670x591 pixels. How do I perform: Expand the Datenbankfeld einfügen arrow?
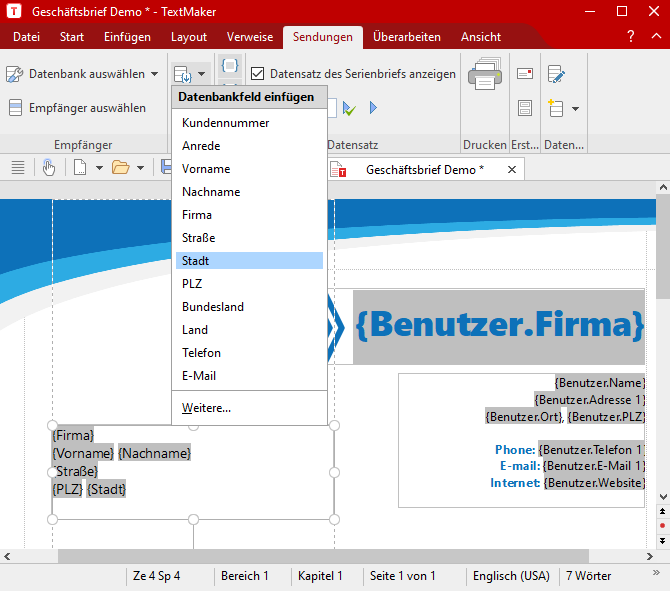(x=202, y=74)
